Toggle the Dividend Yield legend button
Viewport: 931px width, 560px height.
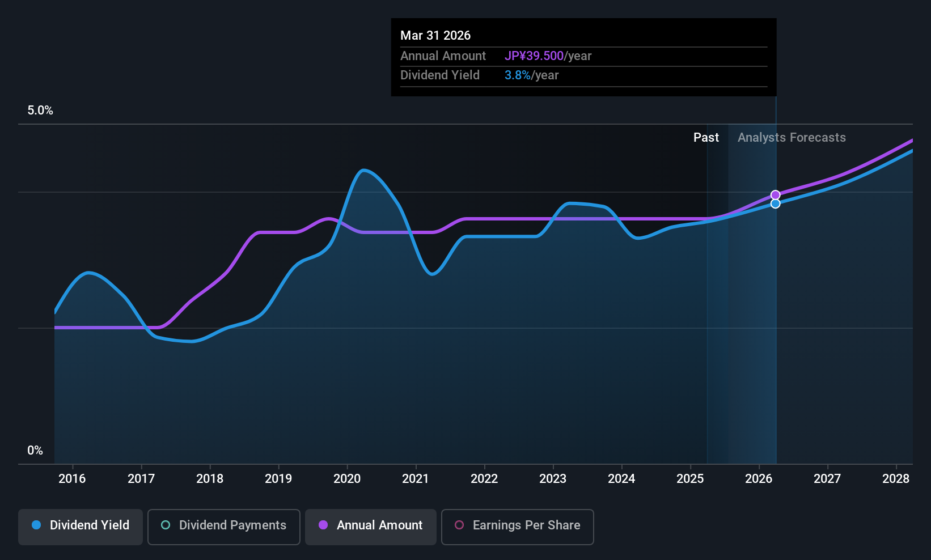point(81,527)
